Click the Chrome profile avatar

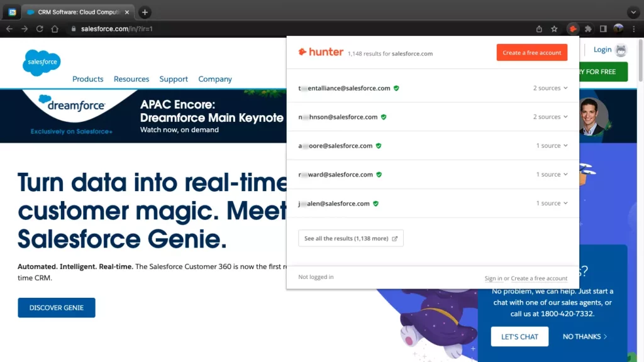tap(619, 28)
